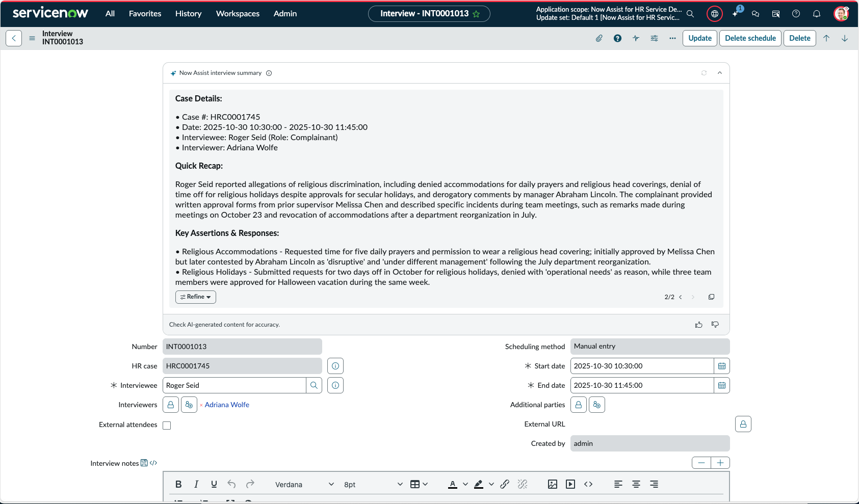Click the Update button

click(700, 38)
